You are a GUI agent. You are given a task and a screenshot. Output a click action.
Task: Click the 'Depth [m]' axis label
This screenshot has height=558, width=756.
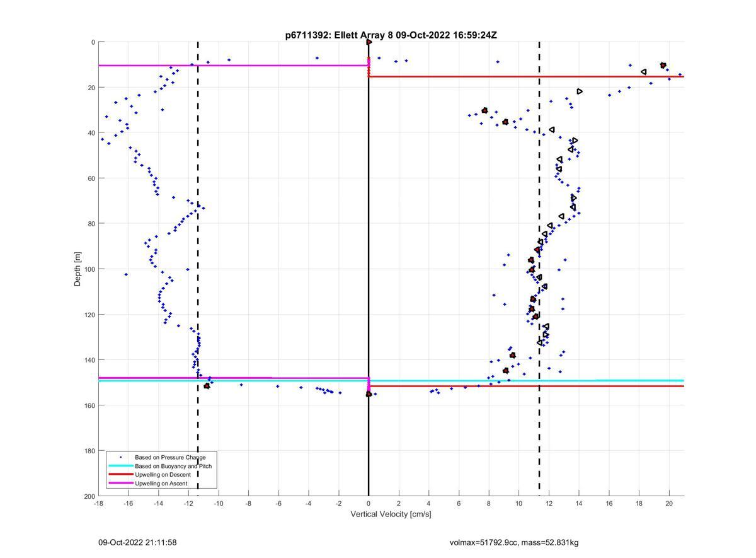[x=78, y=269]
